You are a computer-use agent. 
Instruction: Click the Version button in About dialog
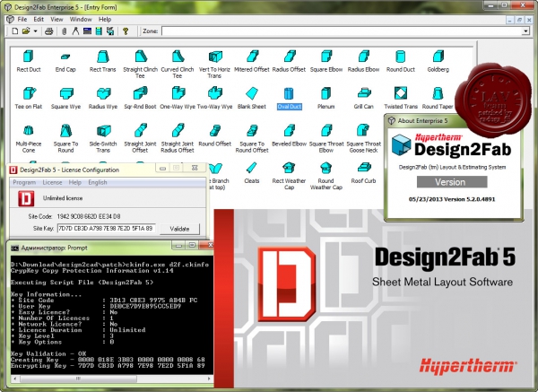coord(452,182)
